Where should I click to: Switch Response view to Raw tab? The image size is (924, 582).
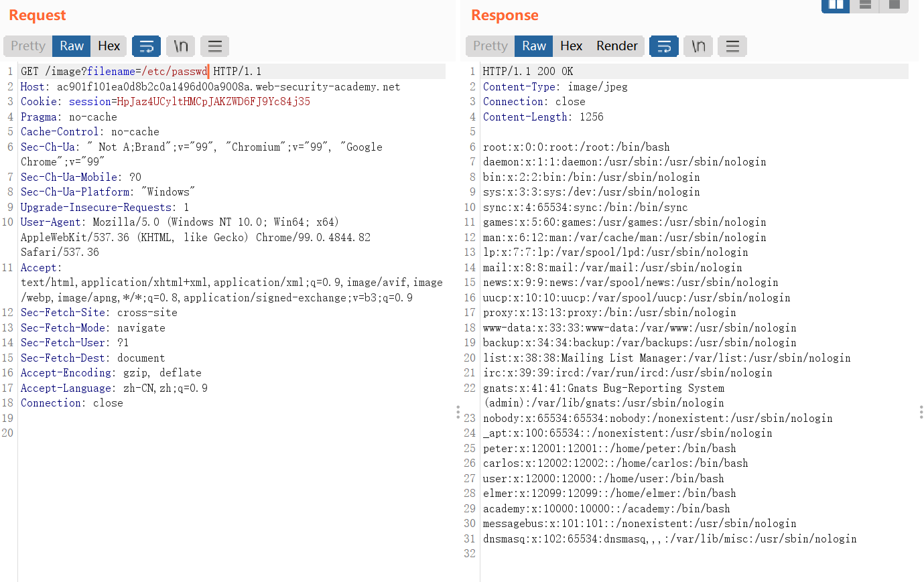tap(534, 46)
